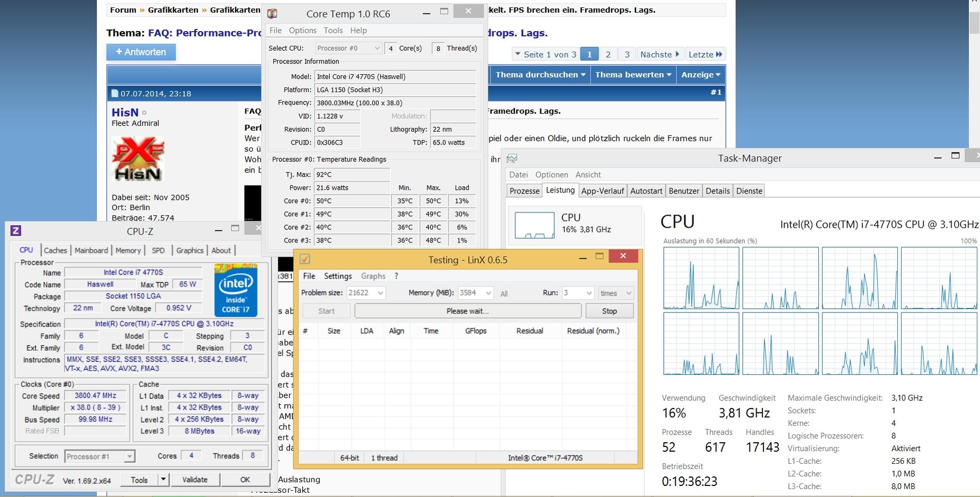Click the CPU-Z purple Z title icon
The image size is (980, 497).
pyautogui.click(x=16, y=230)
